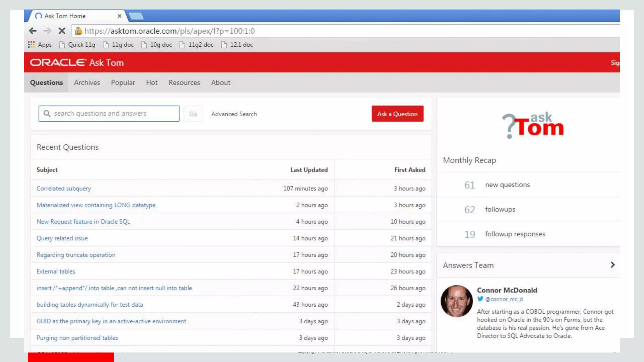This screenshot has width=644, height=362.
Task: Click the Ask a Question button
Action: coord(397,114)
